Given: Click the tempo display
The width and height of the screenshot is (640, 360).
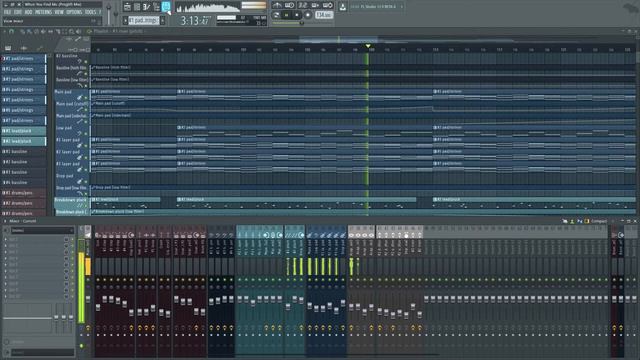Looking at the screenshot, I should click(x=323, y=15).
